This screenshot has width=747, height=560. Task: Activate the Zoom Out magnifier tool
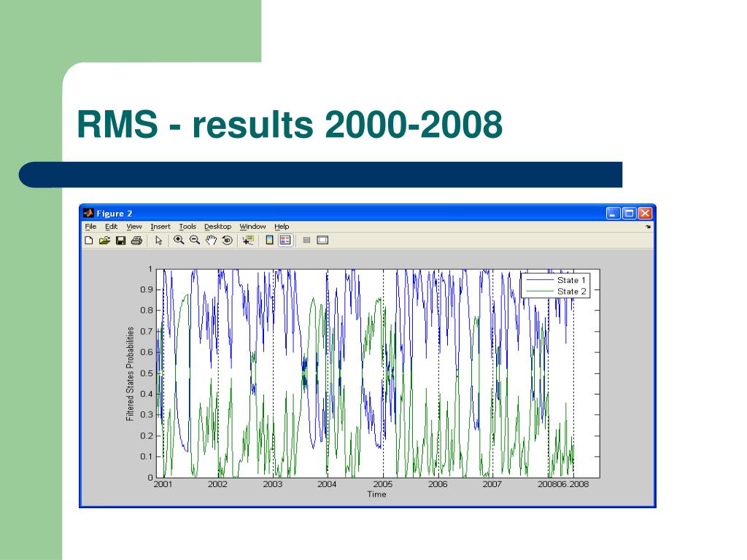click(x=194, y=241)
